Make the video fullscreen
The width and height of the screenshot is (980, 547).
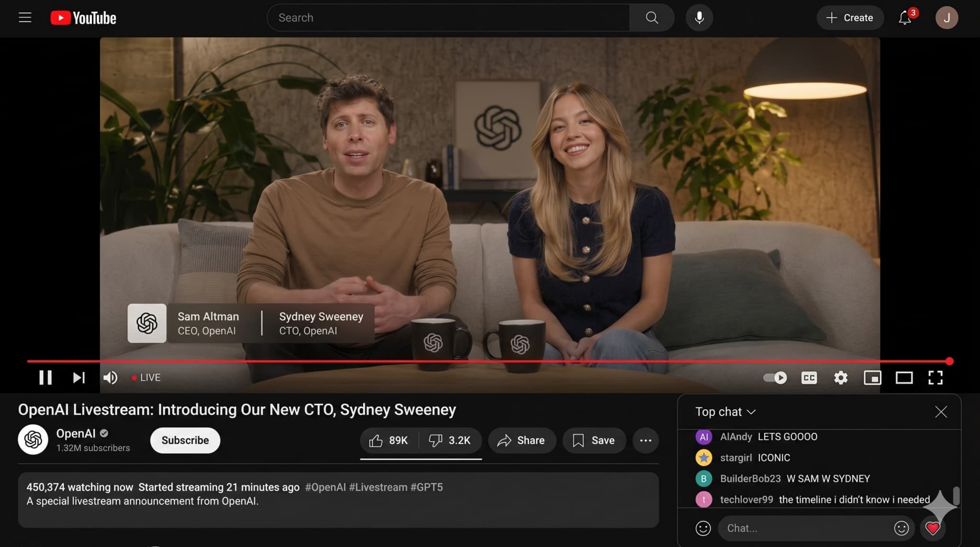coord(935,378)
